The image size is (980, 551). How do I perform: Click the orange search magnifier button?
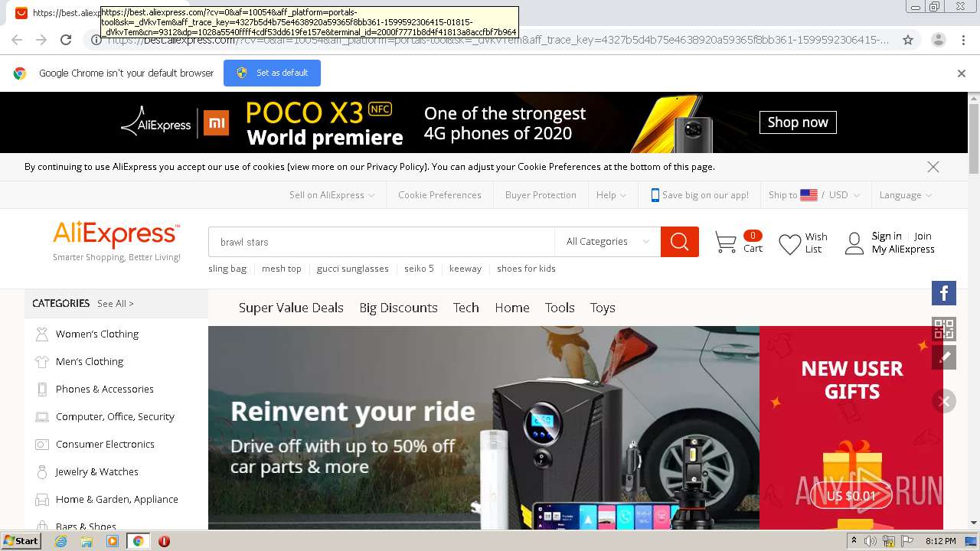point(679,242)
